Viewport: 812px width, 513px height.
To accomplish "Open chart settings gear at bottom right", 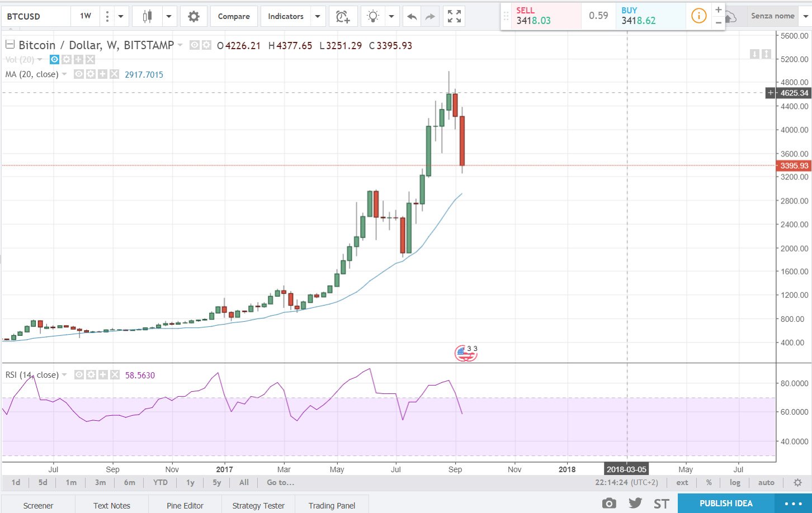I will point(798,482).
